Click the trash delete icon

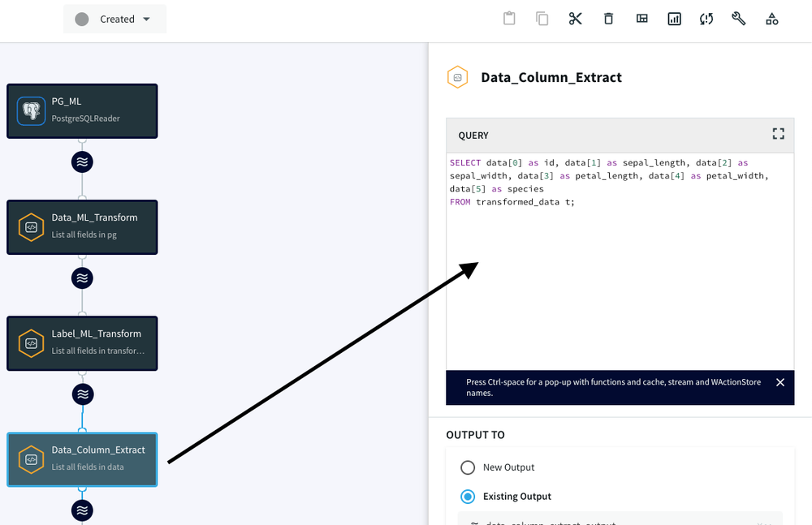click(x=608, y=19)
